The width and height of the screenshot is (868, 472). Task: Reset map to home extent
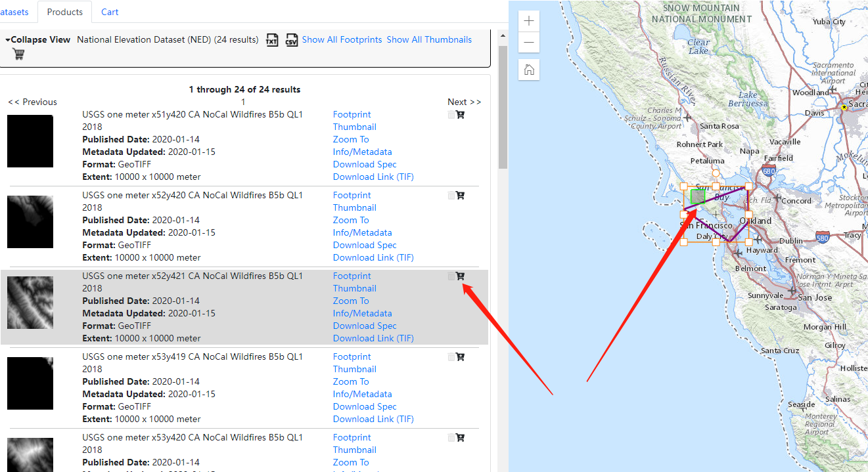click(x=529, y=70)
